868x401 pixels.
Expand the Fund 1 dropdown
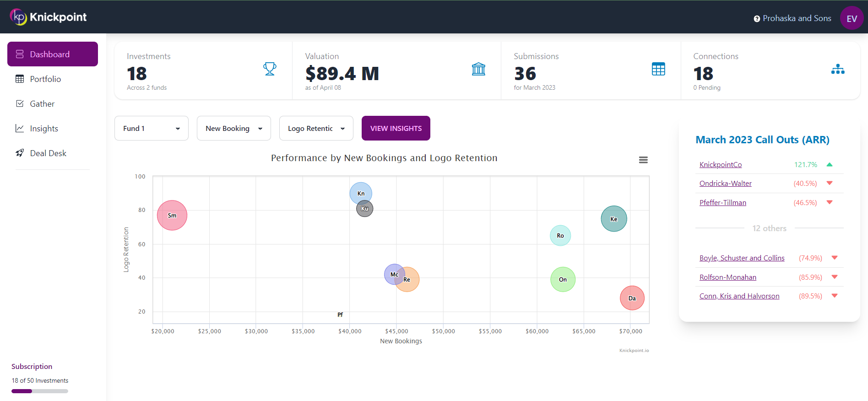pos(152,128)
